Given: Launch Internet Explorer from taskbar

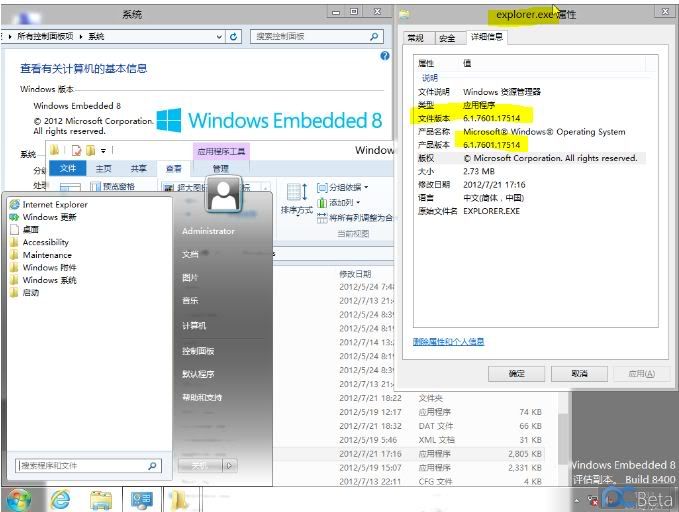Looking at the screenshot, I should pos(61,499).
